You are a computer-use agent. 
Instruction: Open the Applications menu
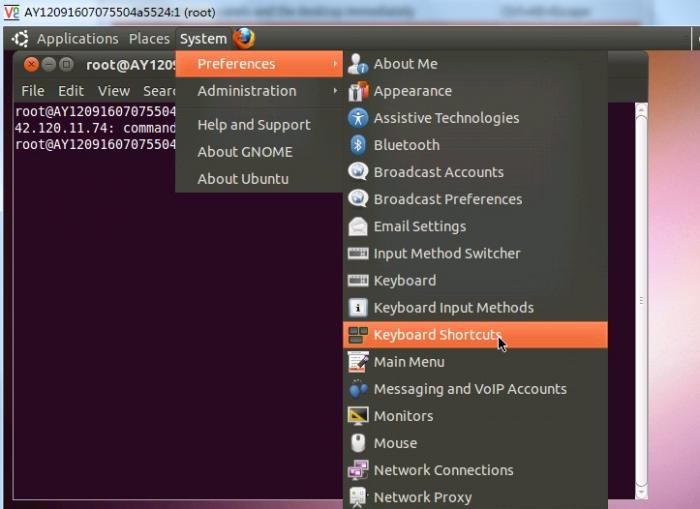tap(77, 39)
